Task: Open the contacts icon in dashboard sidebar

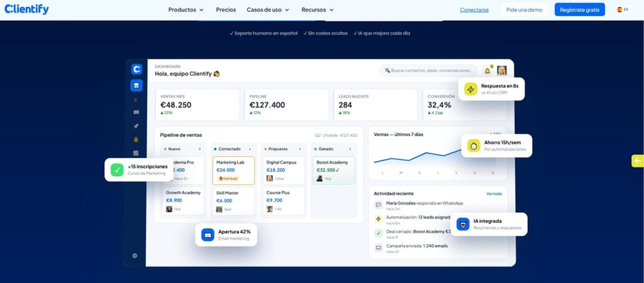Action: click(136, 99)
